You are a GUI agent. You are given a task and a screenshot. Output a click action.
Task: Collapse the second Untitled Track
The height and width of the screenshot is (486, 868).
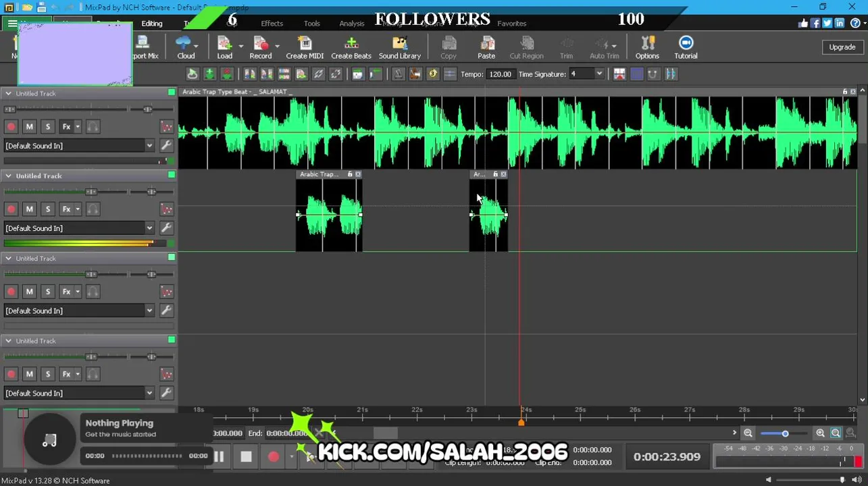click(x=8, y=175)
